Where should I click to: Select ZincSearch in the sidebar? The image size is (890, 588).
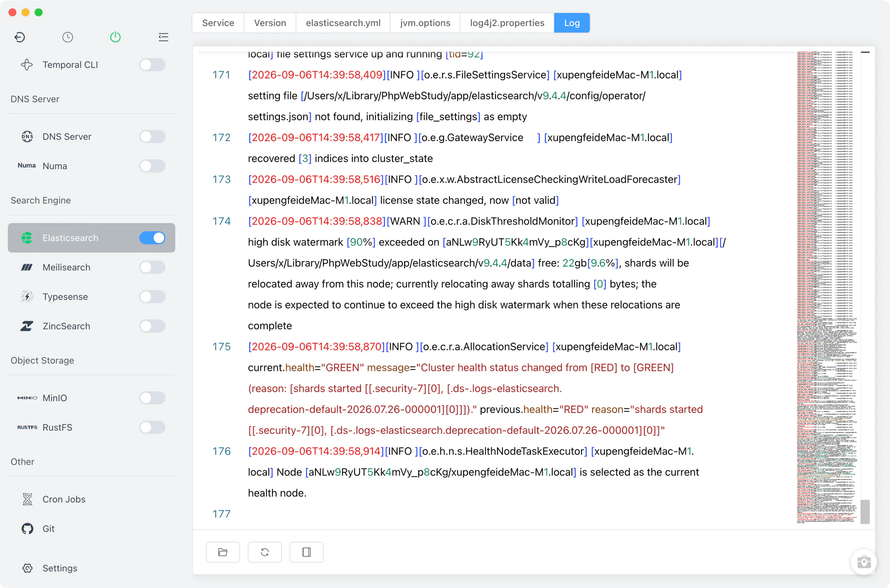[x=91, y=326]
